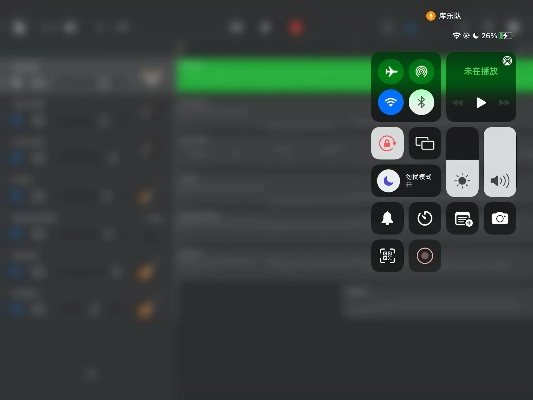Tap the fast-forward button in media tile
The width and height of the screenshot is (533, 400).
pyautogui.click(x=504, y=103)
